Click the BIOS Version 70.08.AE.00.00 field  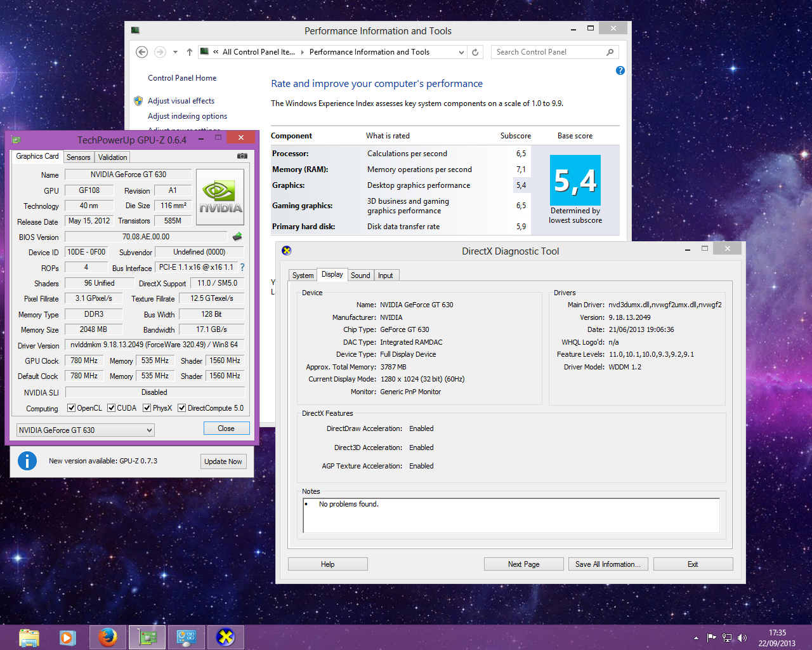pos(146,237)
